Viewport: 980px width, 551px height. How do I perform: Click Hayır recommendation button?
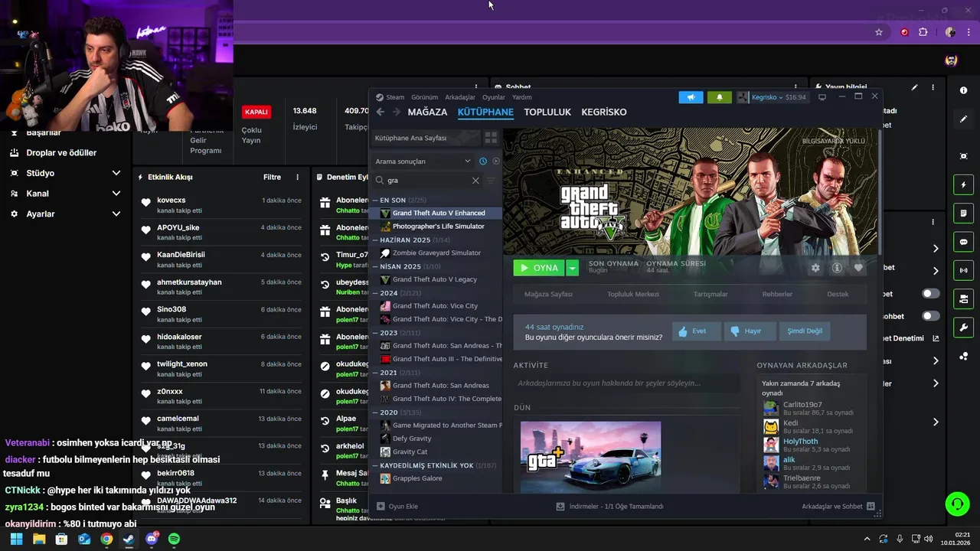(750, 331)
